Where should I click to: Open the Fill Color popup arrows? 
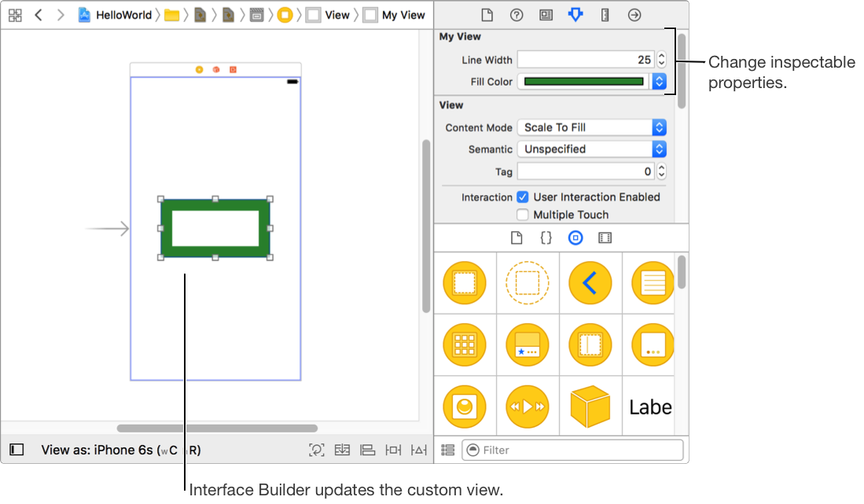pos(659,81)
